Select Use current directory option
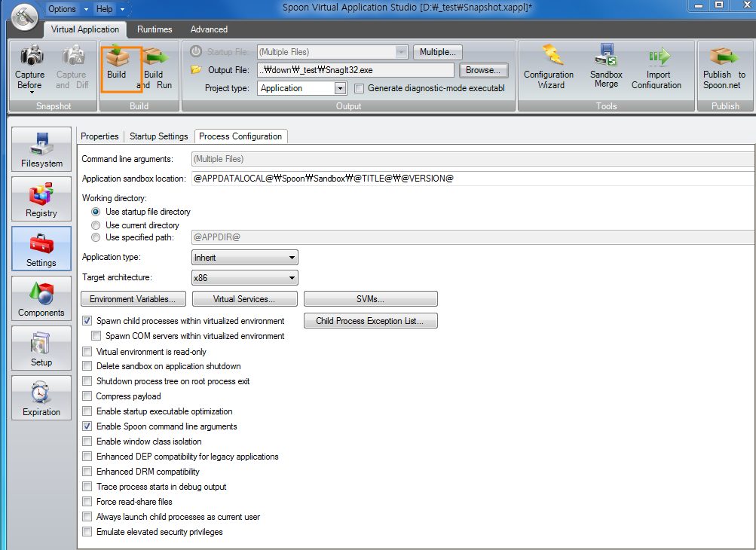This screenshot has height=550, width=756. pyautogui.click(x=96, y=225)
